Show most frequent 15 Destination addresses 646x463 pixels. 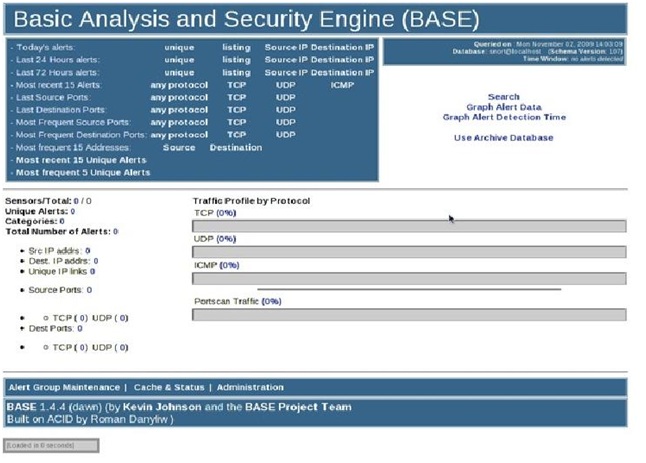pyautogui.click(x=236, y=147)
